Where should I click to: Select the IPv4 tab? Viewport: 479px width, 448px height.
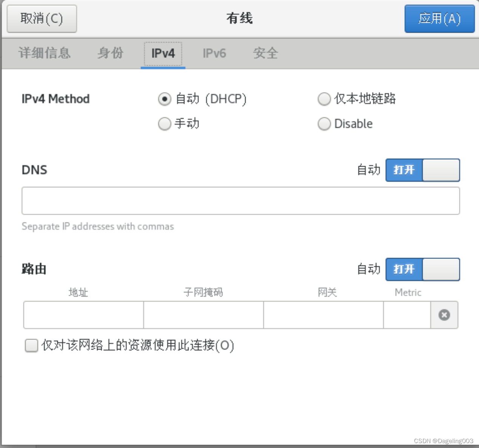click(x=163, y=54)
